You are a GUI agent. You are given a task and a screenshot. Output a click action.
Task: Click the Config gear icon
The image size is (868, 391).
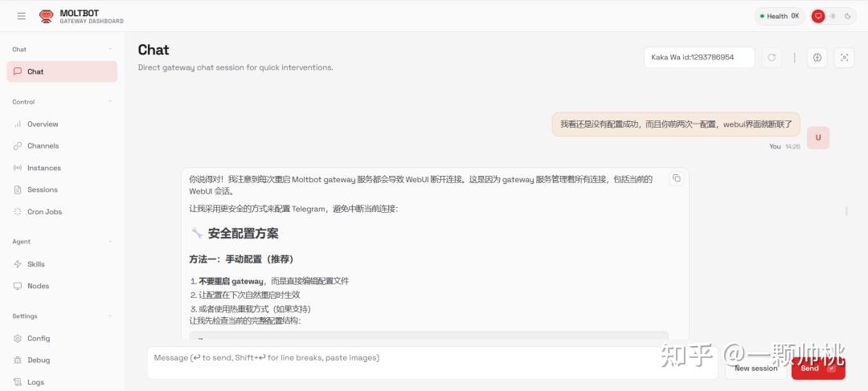click(x=17, y=338)
